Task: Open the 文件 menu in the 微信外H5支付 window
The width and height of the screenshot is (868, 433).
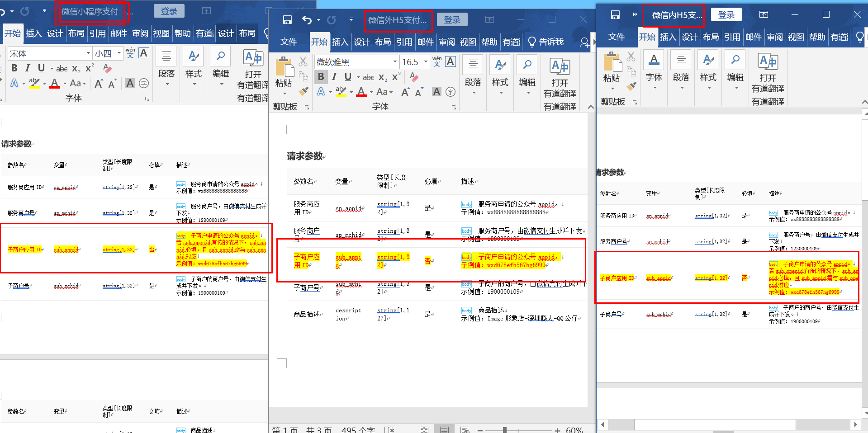Action: click(289, 42)
